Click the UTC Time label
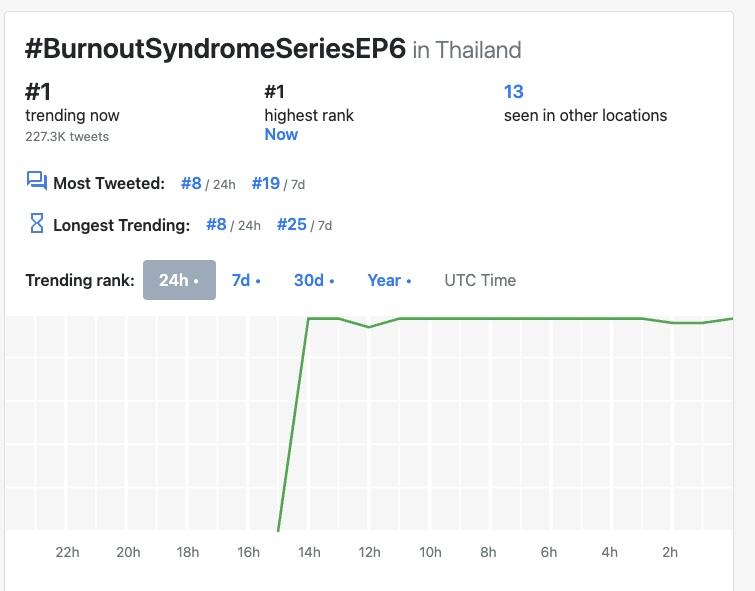Screen dimensions: 755x591 [480, 280]
